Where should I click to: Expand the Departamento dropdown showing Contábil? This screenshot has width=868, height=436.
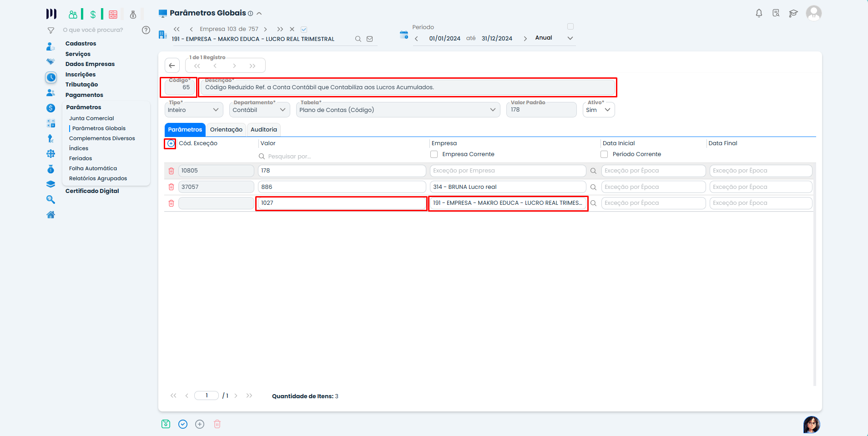259,110
